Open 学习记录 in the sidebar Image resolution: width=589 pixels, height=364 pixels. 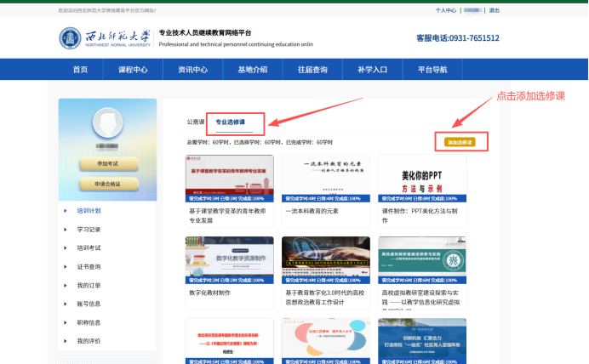(x=89, y=230)
